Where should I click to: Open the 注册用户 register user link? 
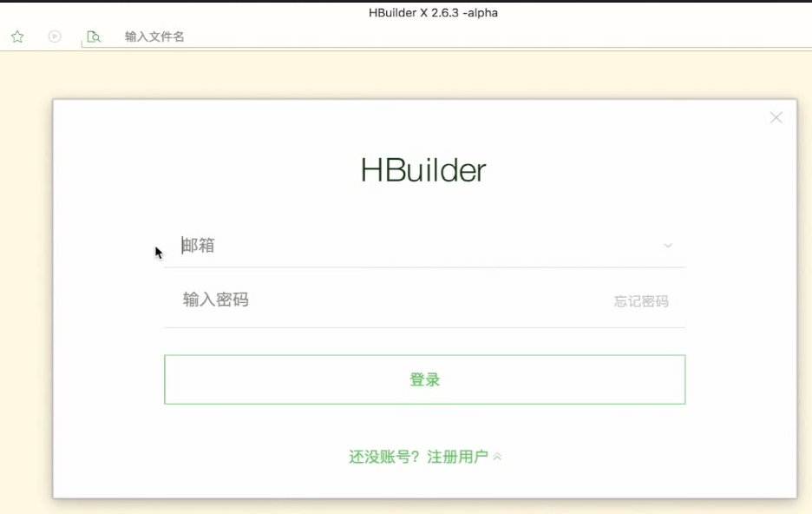tap(457, 457)
